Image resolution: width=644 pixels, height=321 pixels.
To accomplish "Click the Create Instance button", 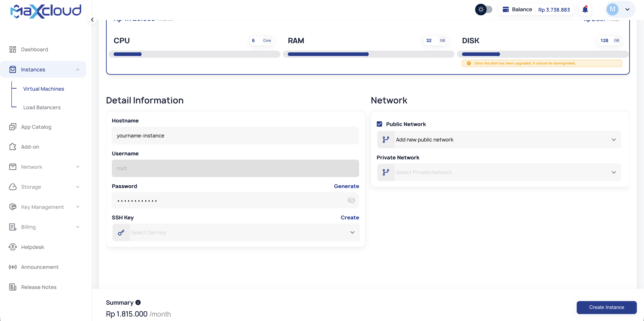I will click(606, 307).
